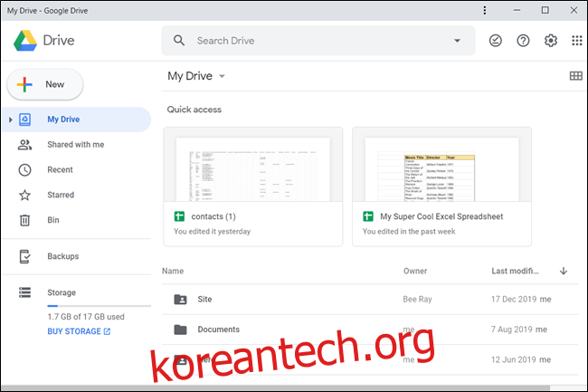Click '17 Dec 2019' modified date
This screenshot has width=588, height=392.
tap(514, 300)
